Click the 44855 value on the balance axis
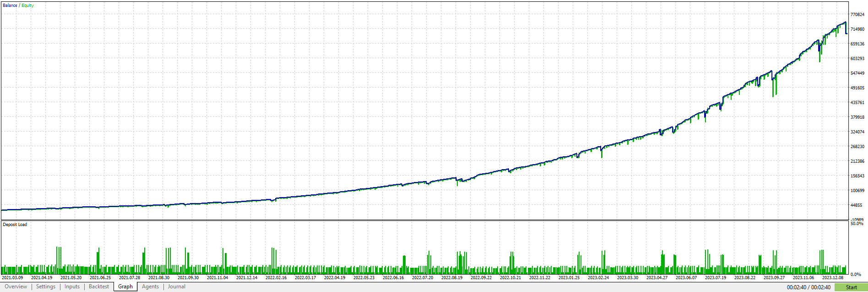This screenshot has height=292, width=868. (x=857, y=205)
